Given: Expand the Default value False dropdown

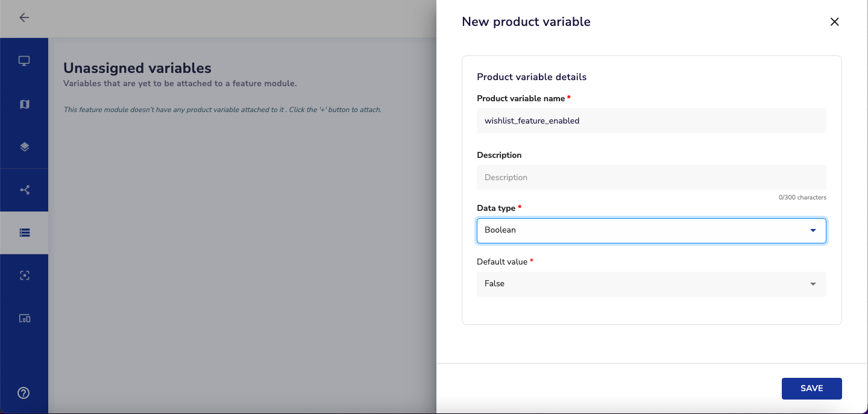Looking at the screenshot, I should coord(651,284).
